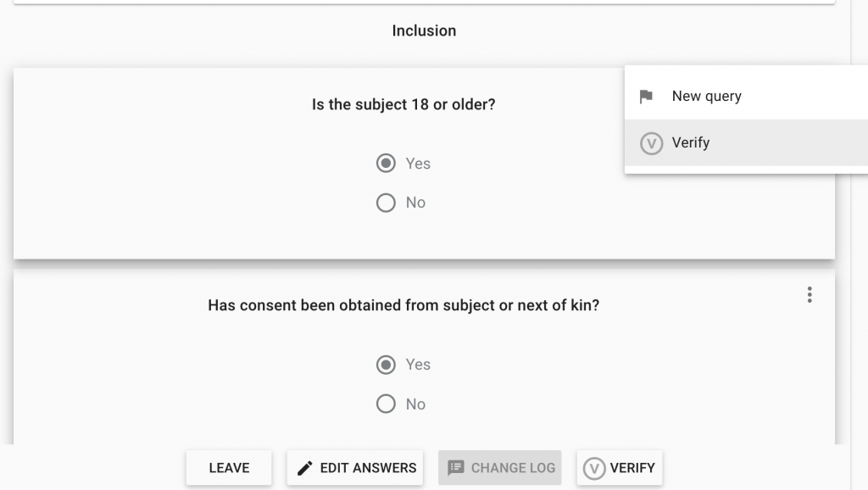This screenshot has height=490, width=868.
Task: Click the EDIT ANSWERS button
Action: [355, 468]
